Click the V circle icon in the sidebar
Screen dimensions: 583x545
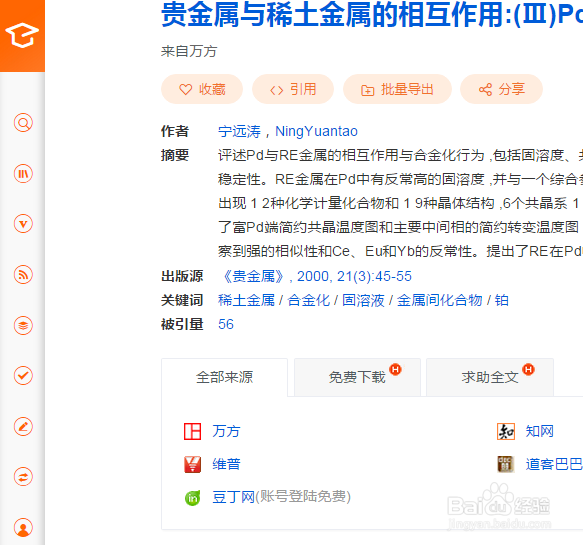click(23, 224)
